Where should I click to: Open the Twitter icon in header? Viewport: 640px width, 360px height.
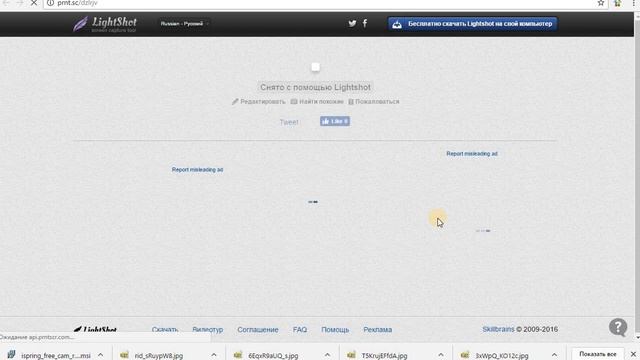pyautogui.click(x=352, y=24)
